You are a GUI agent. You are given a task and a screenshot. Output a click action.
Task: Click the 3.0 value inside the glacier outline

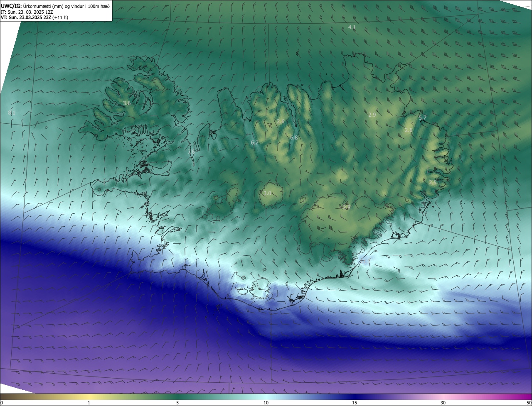pos(267,193)
